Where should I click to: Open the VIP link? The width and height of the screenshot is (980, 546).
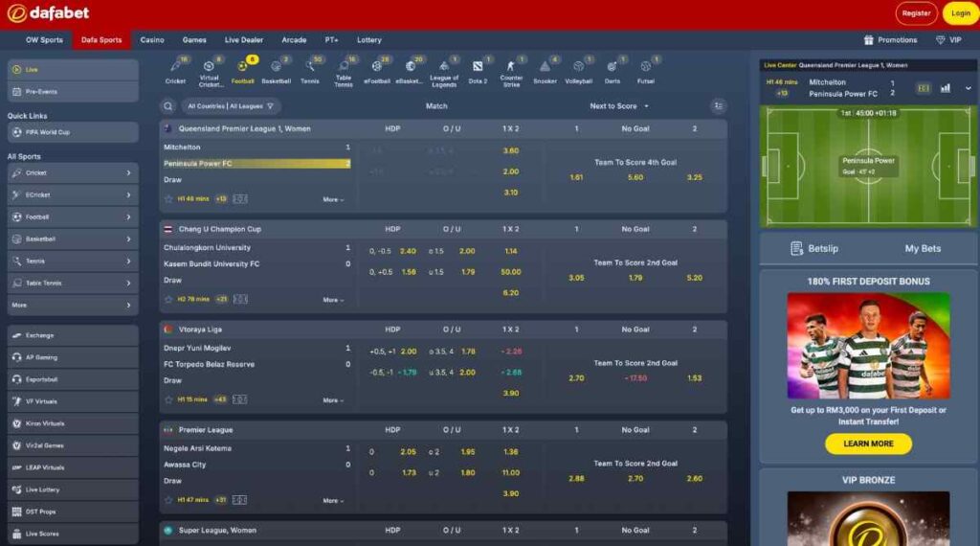[948, 40]
